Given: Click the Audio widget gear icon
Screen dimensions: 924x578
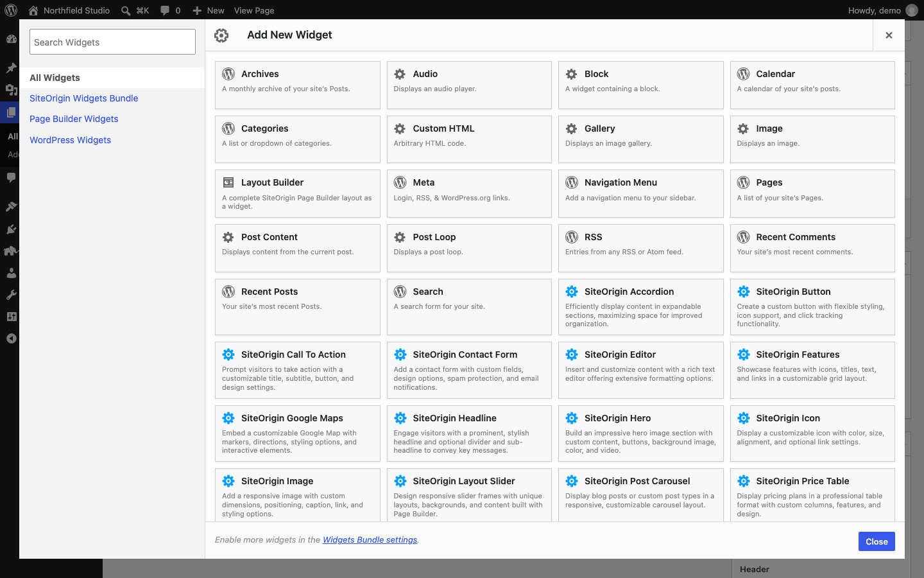Looking at the screenshot, I should coord(400,74).
